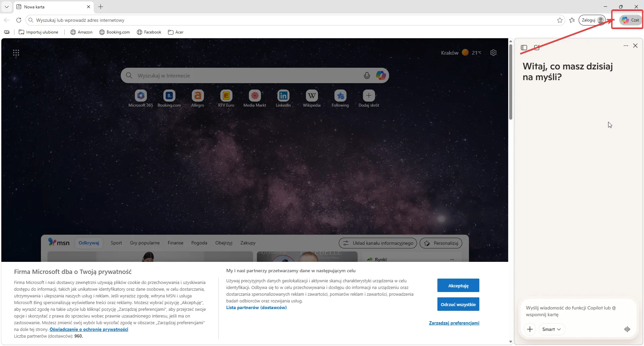The image size is (644, 346).
Task: Open Lista partnerów (dostawców) link
Action: (x=256, y=308)
